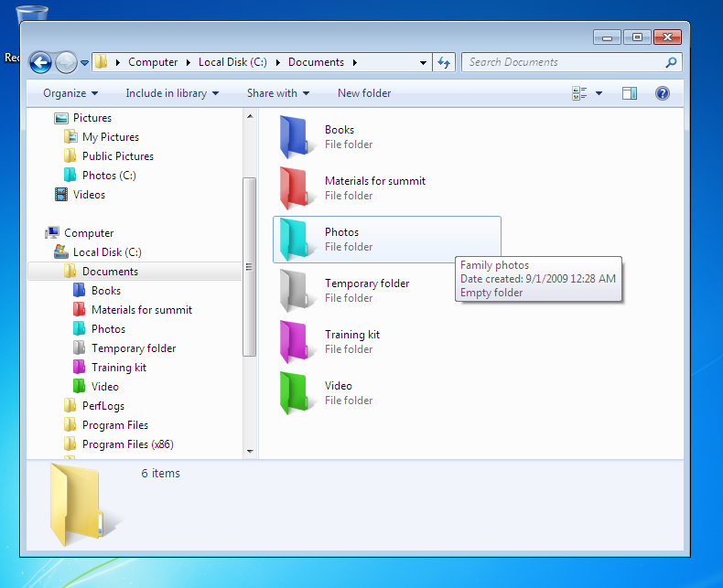Click the navigation pane vertical scrollbar
Viewport: 723px width, 588px height.
point(249,267)
